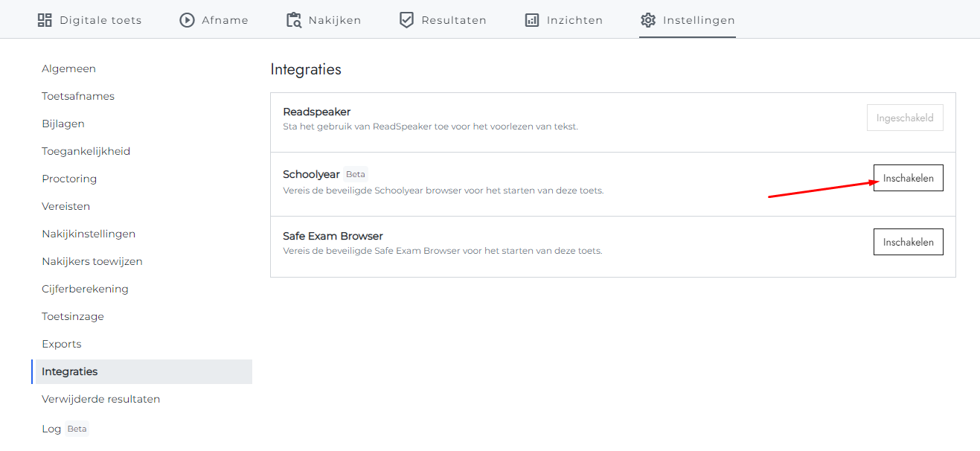Select the Instellingen tab
Viewport: 980px width, 451px height.
point(688,20)
